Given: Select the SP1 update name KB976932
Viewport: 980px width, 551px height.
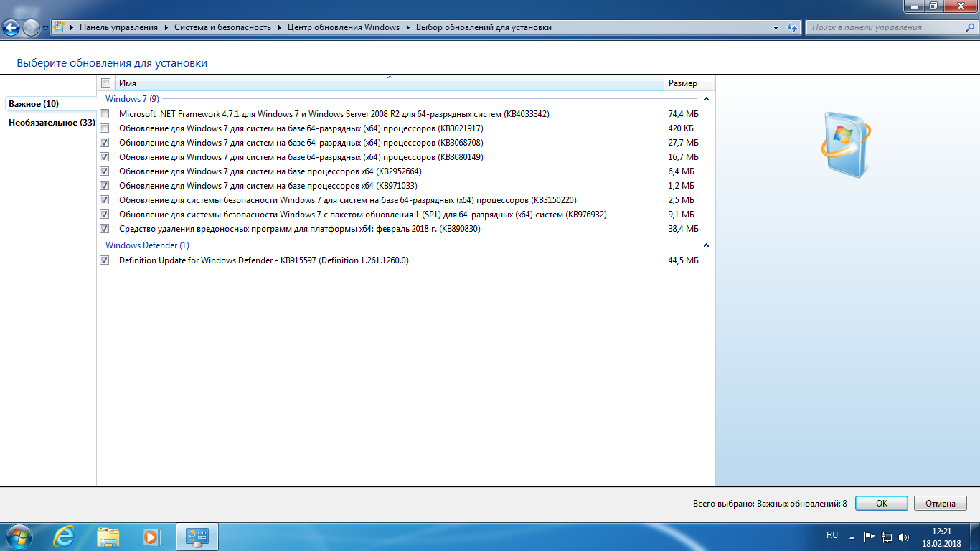Looking at the screenshot, I should click(363, 215).
